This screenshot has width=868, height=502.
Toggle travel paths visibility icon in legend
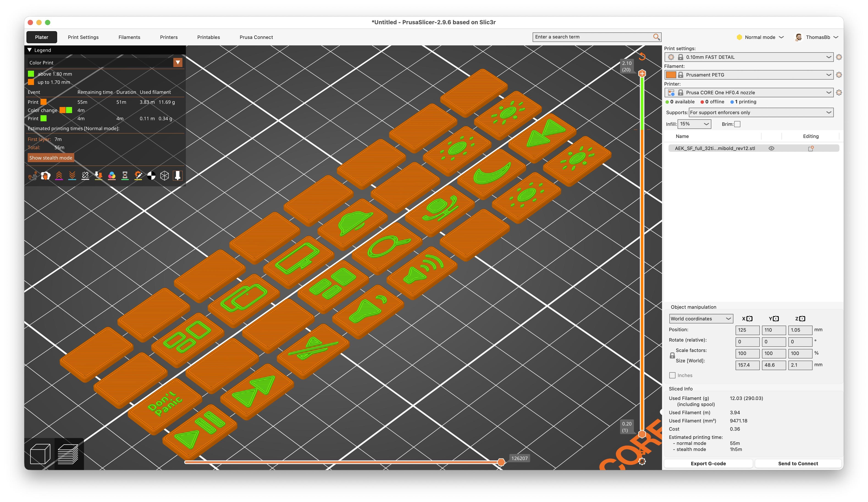[x=33, y=176]
